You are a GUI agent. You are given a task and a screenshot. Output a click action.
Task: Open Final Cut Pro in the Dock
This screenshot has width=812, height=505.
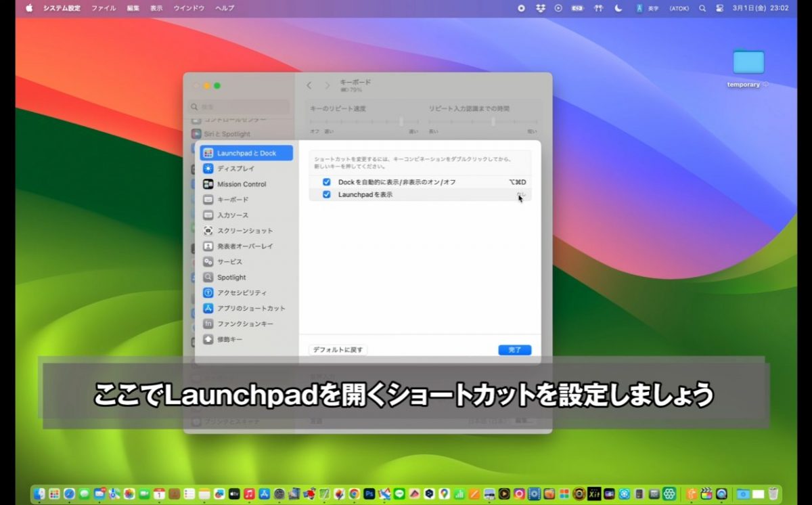(x=706, y=493)
